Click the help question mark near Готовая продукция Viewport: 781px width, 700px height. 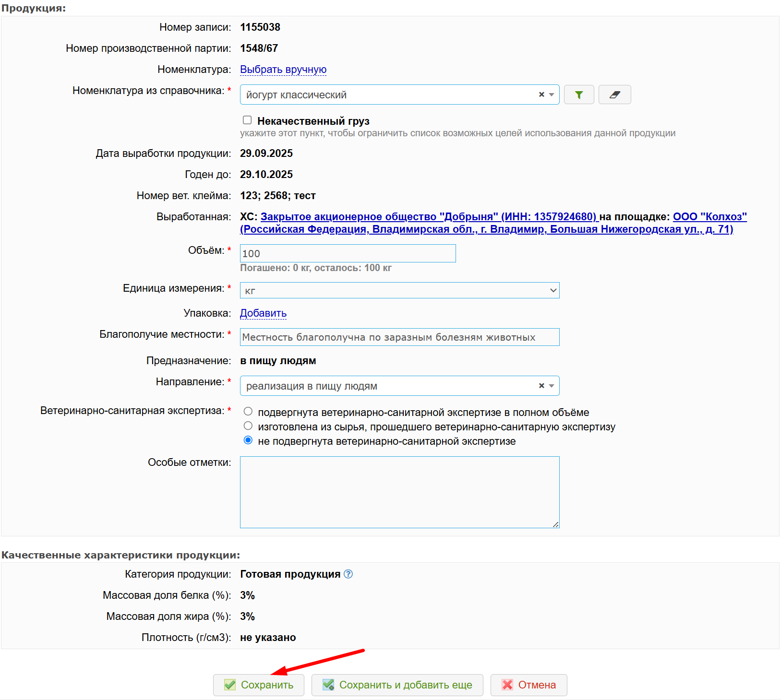[348, 574]
